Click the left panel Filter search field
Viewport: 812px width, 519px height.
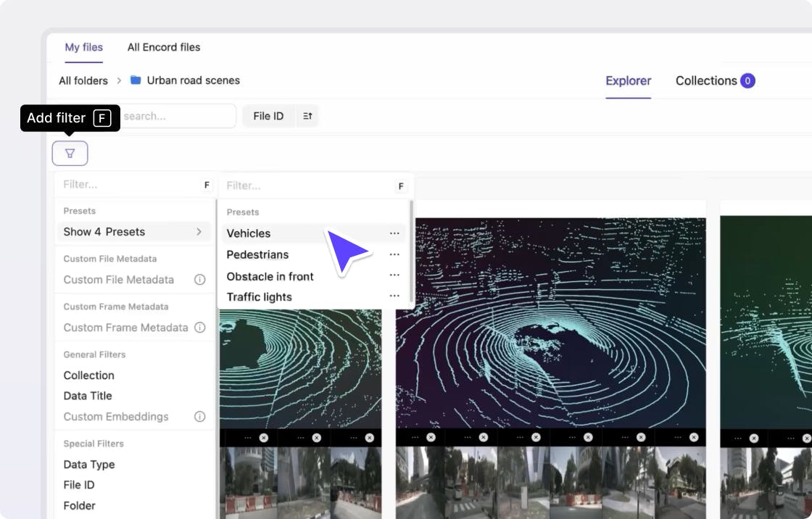click(x=127, y=185)
